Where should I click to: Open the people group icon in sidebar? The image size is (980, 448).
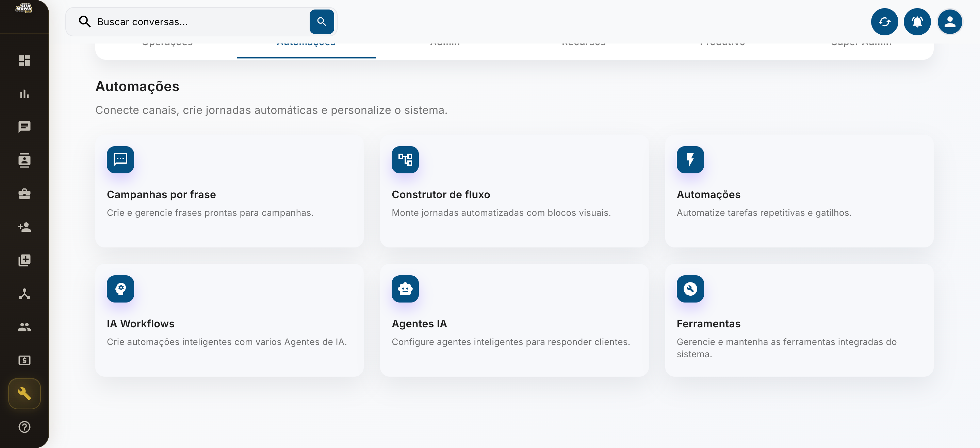(24, 327)
